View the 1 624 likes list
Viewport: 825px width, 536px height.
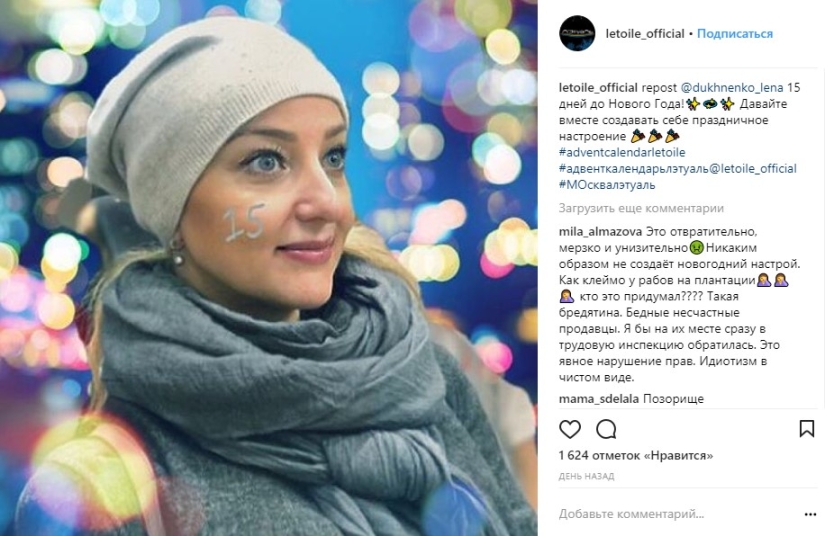[636, 456]
